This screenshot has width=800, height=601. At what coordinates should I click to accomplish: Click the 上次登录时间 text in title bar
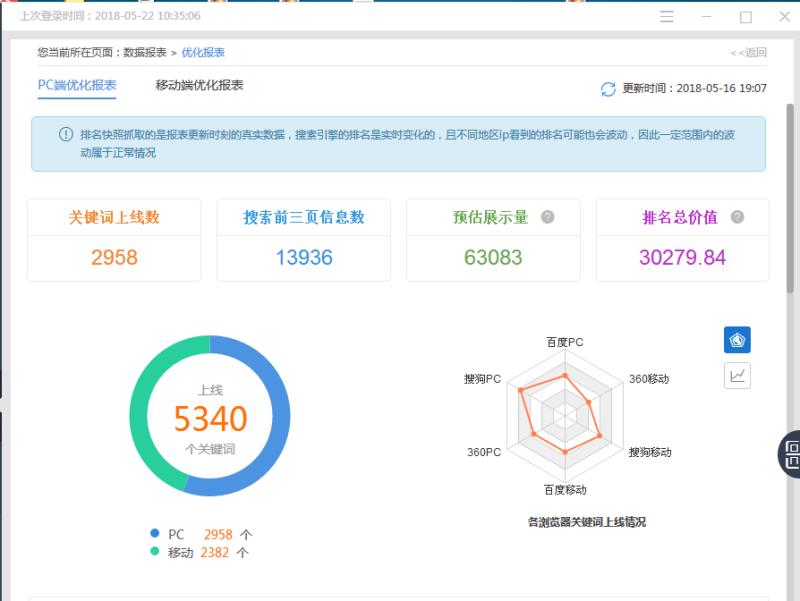point(110,16)
